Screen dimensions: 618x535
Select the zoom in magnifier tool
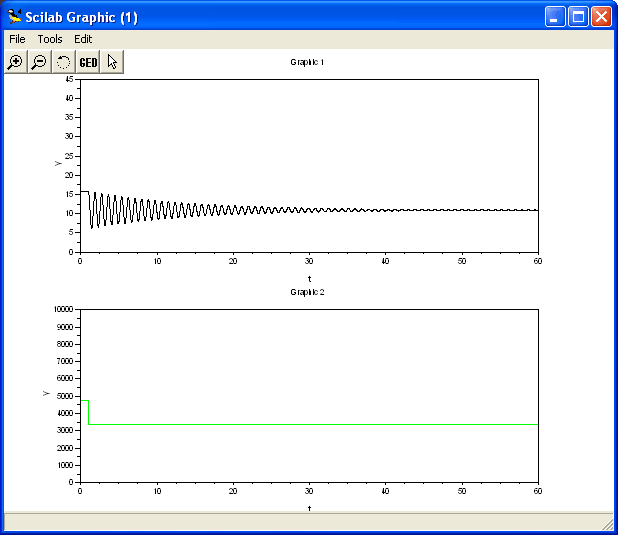click(15, 62)
